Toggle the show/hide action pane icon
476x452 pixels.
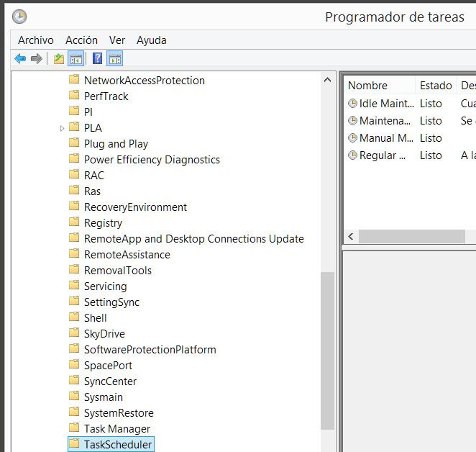(114, 59)
